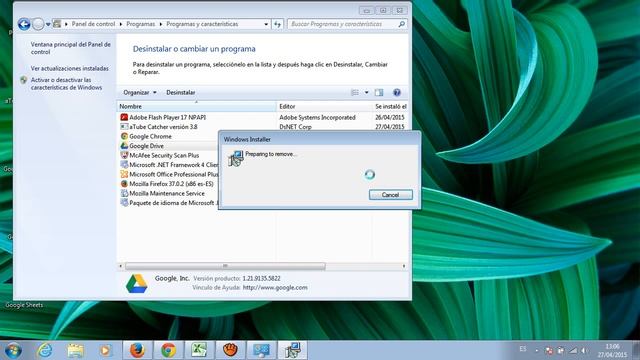Image resolution: width=640 pixels, height=360 pixels.
Task: Click Google Chrome list icon
Action: click(124, 136)
